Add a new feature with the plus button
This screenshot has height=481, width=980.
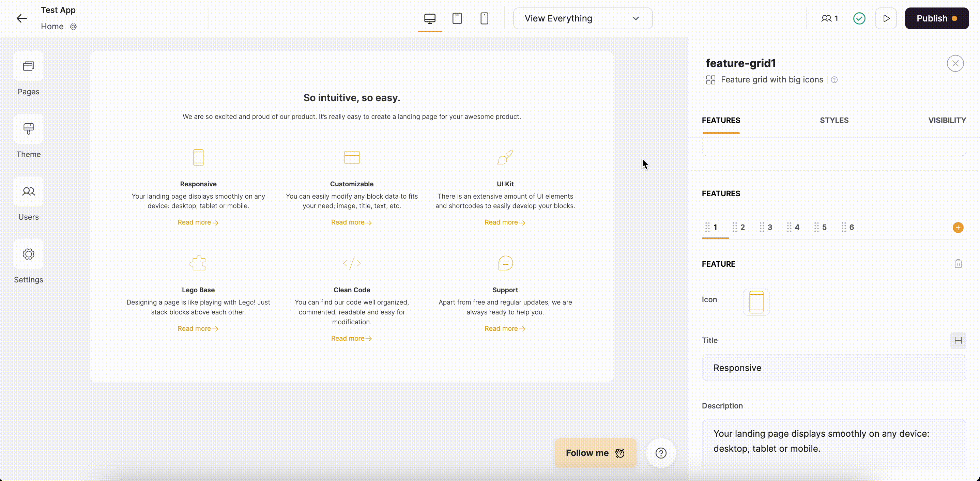point(958,227)
